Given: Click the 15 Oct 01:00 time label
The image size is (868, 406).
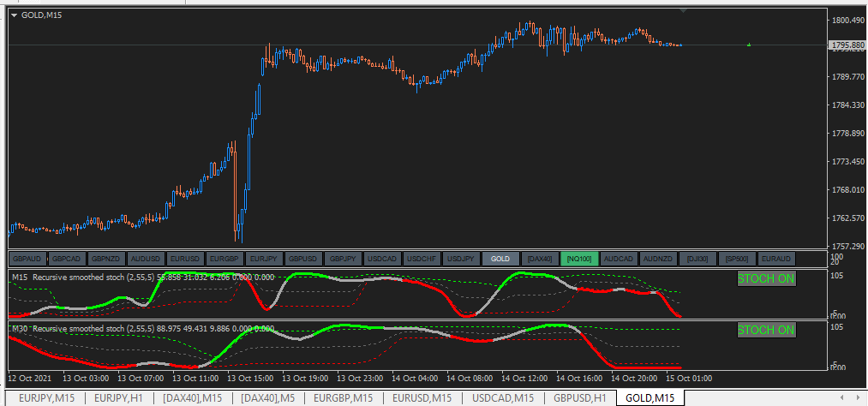Looking at the screenshot, I should pos(689,379).
